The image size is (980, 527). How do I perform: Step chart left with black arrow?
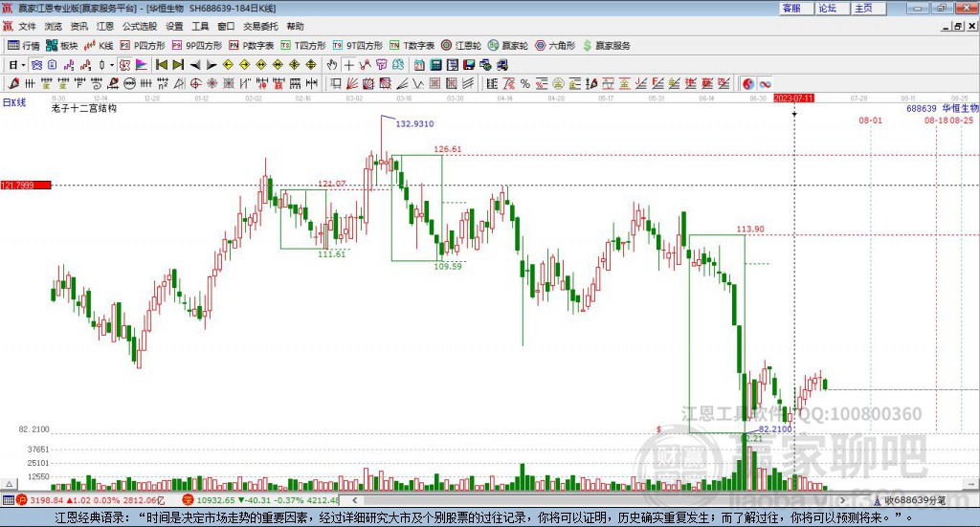(x=195, y=65)
